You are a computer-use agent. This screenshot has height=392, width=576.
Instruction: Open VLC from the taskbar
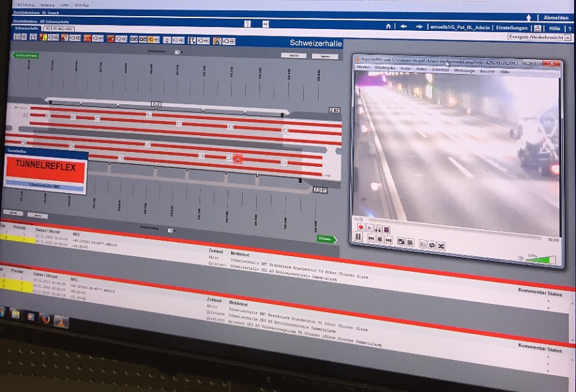coord(61,322)
